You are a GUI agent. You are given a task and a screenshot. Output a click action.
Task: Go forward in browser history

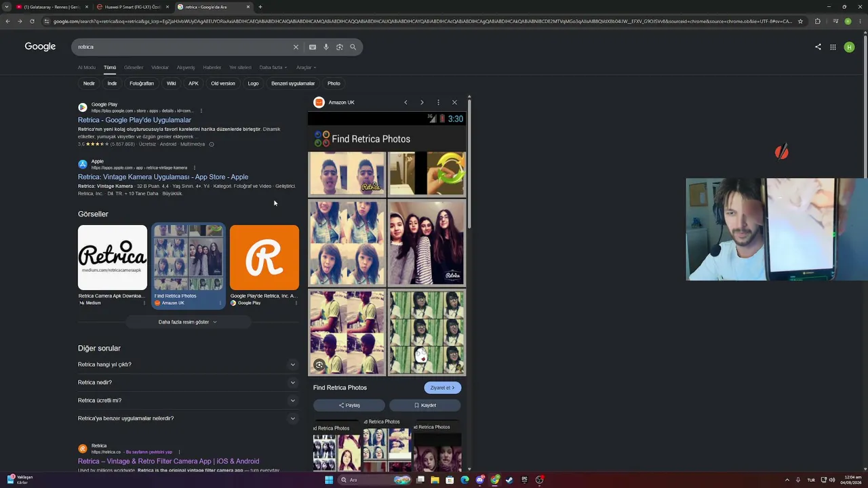click(20, 21)
